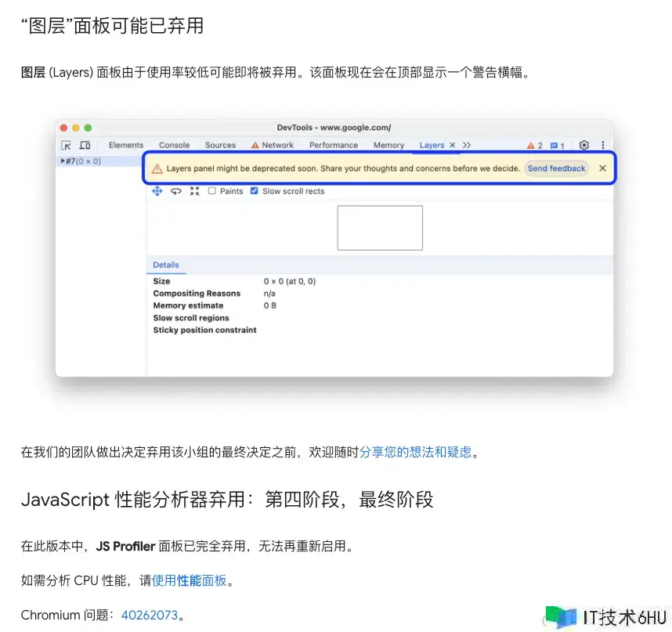
Task: Switch to the Console tab
Action: coord(174,145)
